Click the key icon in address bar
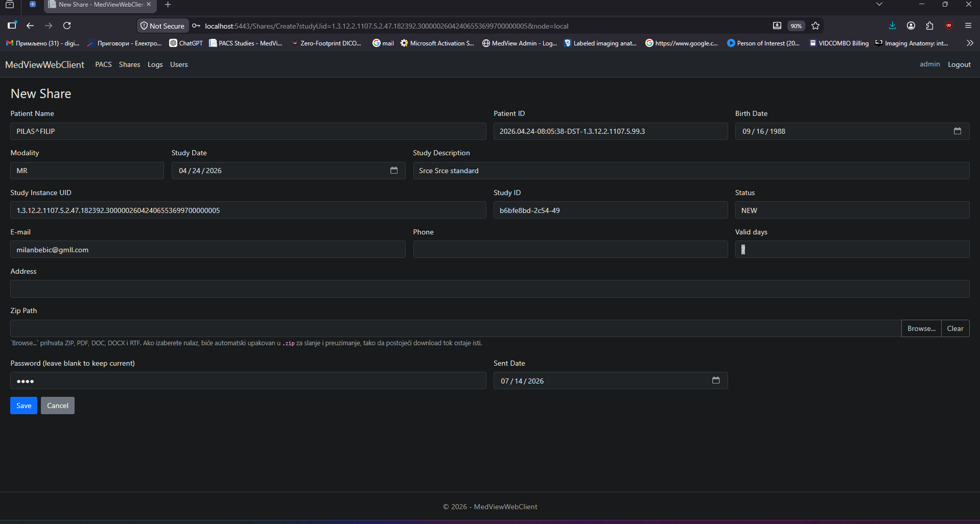The height and width of the screenshot is (524, 980). (x=196, y=26)
